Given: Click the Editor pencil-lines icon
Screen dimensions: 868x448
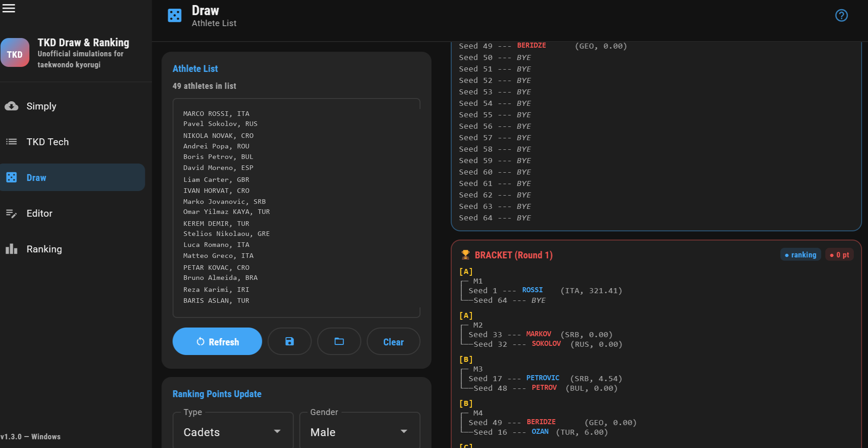Looking at the screenshot, I should click(11, 213).
